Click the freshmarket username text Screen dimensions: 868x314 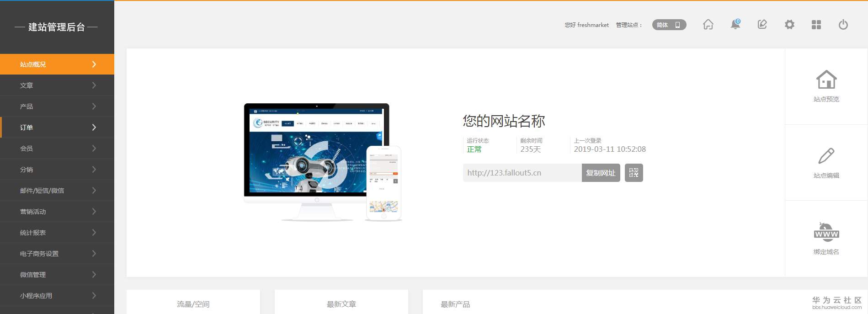click(593, 25)
